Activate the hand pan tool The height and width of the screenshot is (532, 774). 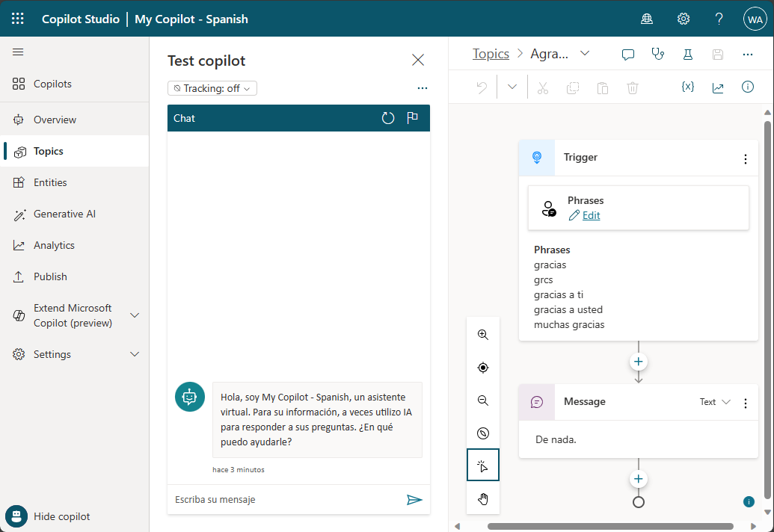(x=483, y=499)
